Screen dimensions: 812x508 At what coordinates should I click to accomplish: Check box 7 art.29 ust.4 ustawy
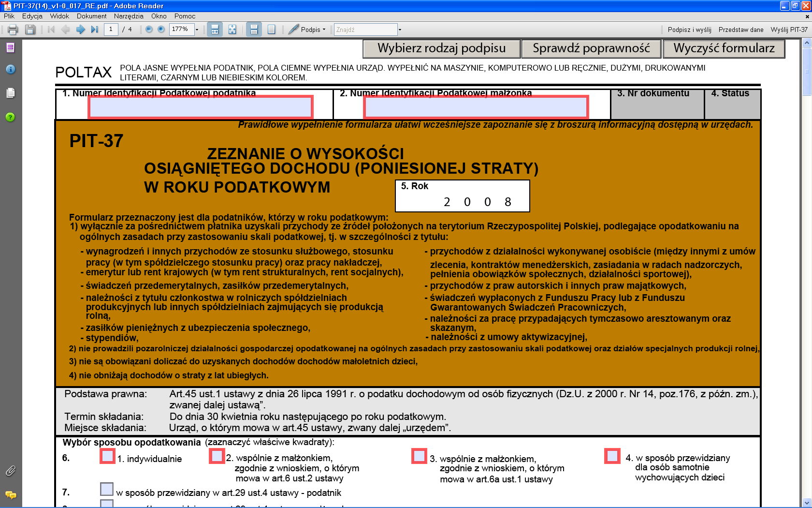click(x=107, y=489)
